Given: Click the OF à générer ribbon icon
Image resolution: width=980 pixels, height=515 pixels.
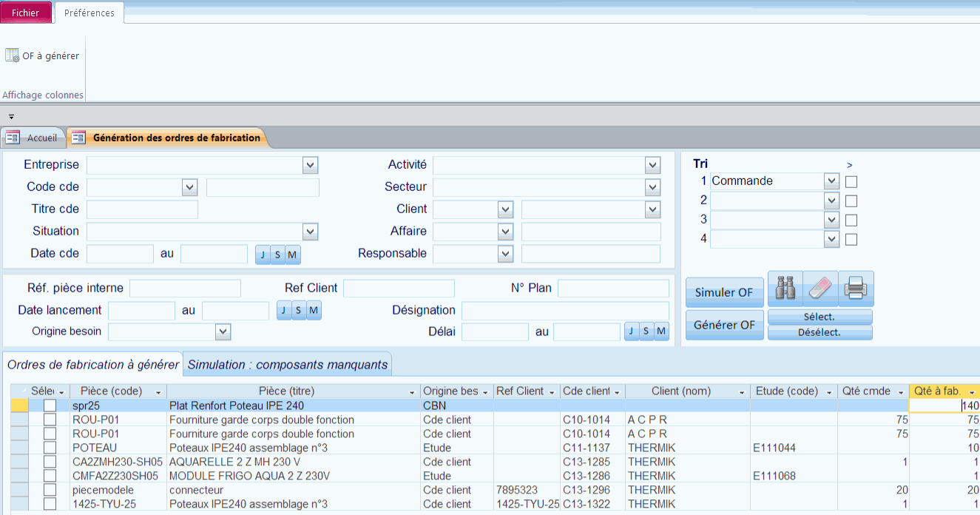Looking at the screenshot, I should click(13, 55).
